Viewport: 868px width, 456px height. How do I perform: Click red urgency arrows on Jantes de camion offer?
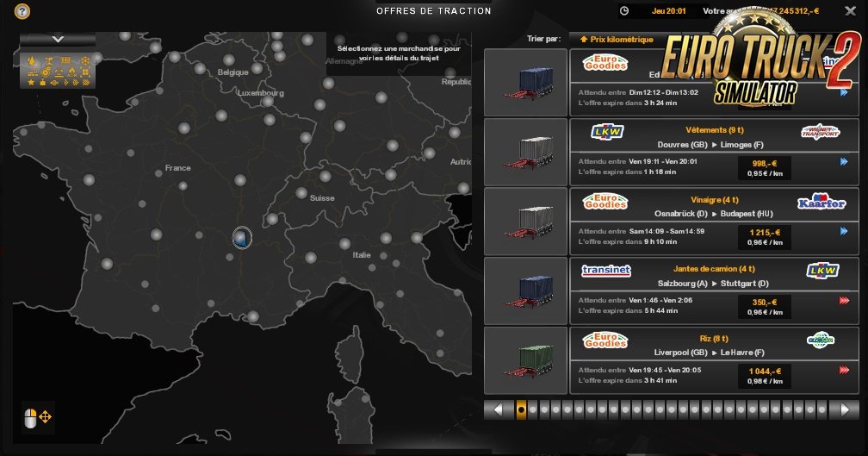coord(843,301)
